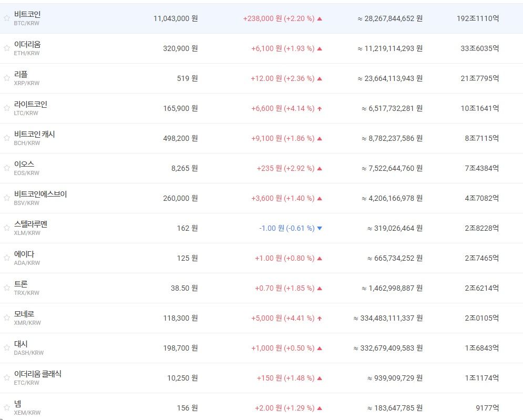Viewport: 523px width, 420px height.
Task: Open the 비트코인 coin name
Action: click(27, 14)
